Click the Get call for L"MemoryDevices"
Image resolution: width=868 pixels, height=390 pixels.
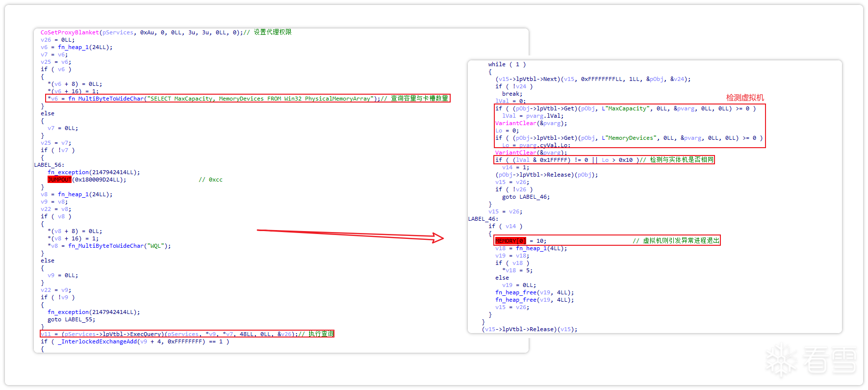[x=629, y=138]
